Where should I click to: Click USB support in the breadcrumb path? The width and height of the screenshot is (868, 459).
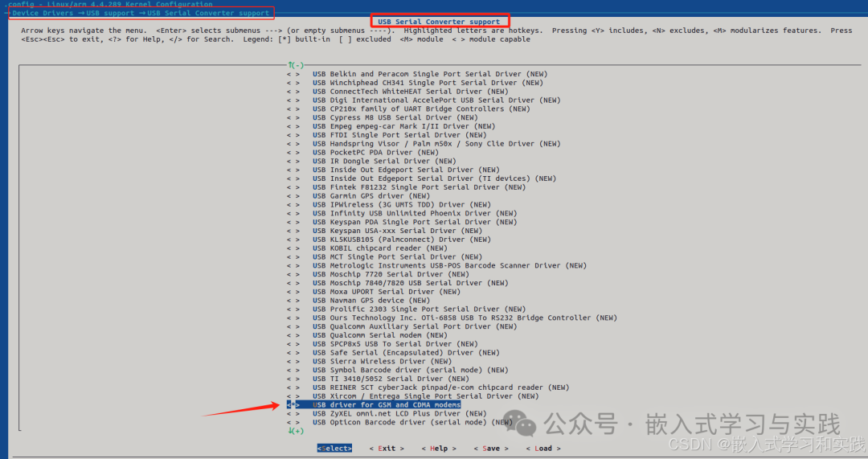tap(110, 13)
